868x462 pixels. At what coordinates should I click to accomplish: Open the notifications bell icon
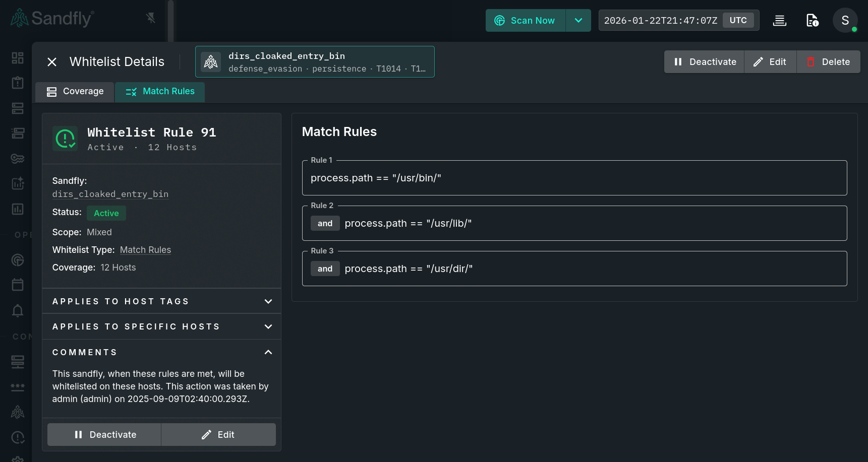click(17, 311)
